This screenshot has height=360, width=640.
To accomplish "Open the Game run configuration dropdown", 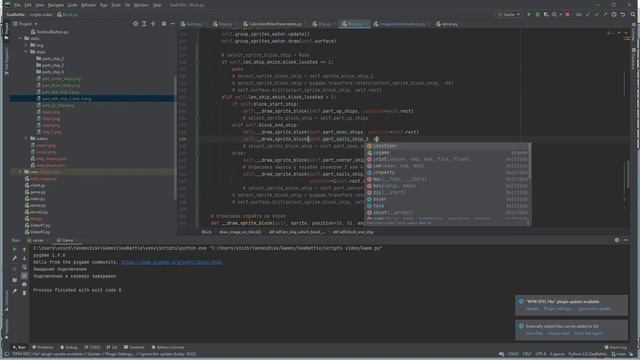I will pyautogui.click(x=509, y=14).
